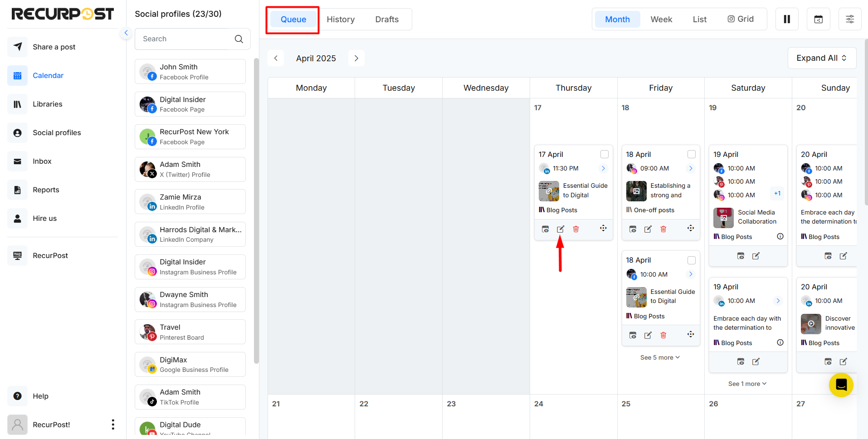Select DigiMax Google Business Profile
Viewport: 868px width, 439px height.
point(190,365)
